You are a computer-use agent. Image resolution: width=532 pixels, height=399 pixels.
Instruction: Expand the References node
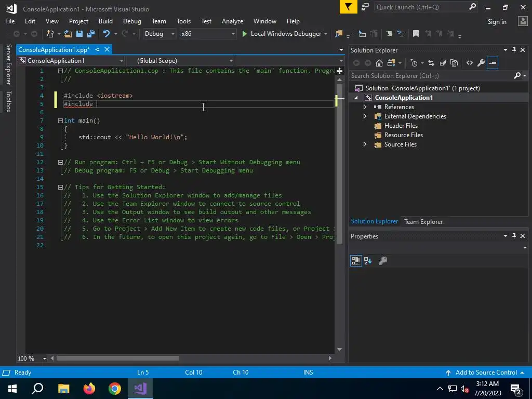click(365, 107)
